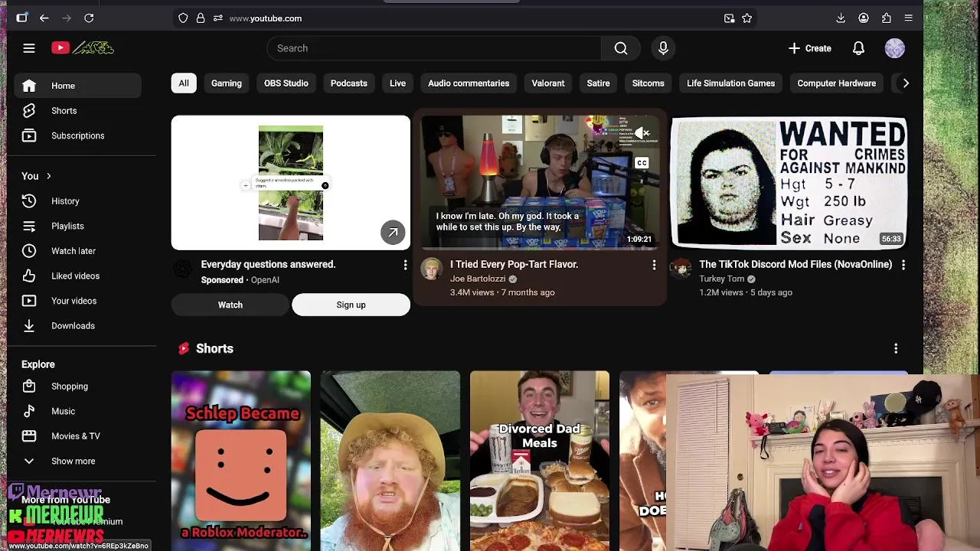The height and width of the screenshot is (551, 980).
Task: Open options for Pop-Tart video
Action: [x=654, y=265]
